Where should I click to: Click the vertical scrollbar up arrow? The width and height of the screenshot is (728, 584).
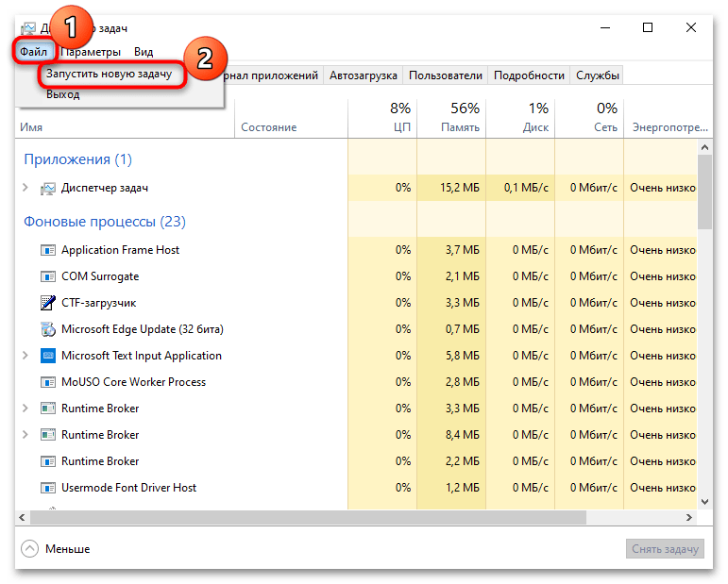tap(704, 147)
